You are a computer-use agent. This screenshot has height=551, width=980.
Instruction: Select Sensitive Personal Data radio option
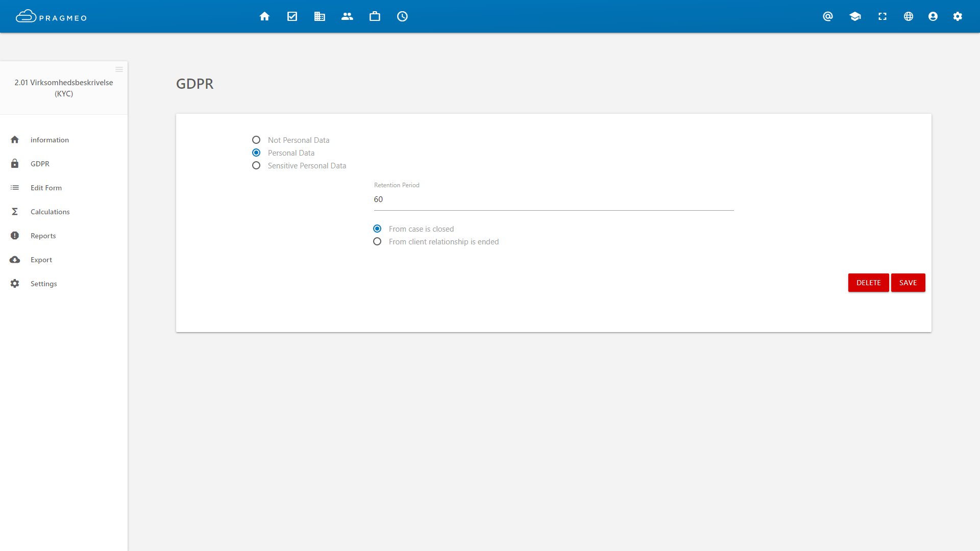[256, 165]
